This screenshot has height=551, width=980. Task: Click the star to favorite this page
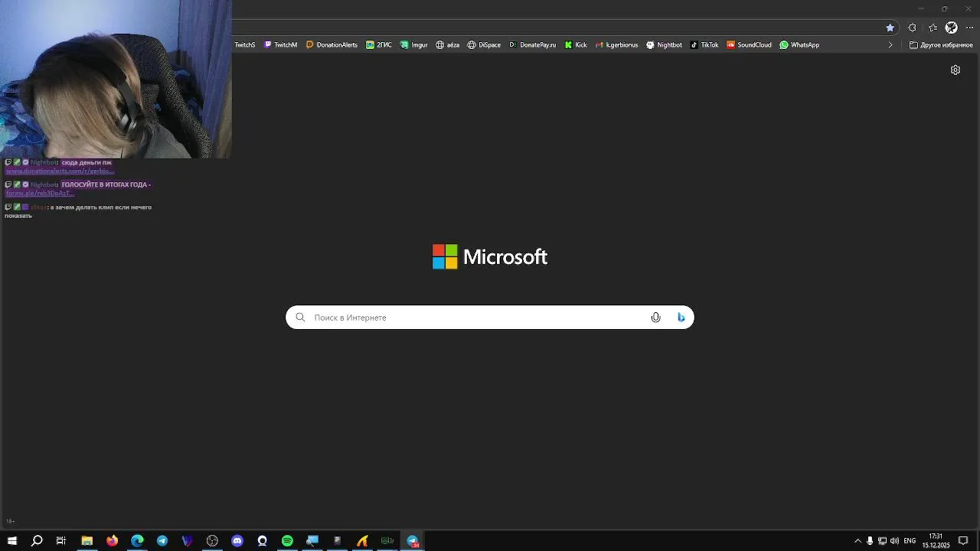point(890,28)
